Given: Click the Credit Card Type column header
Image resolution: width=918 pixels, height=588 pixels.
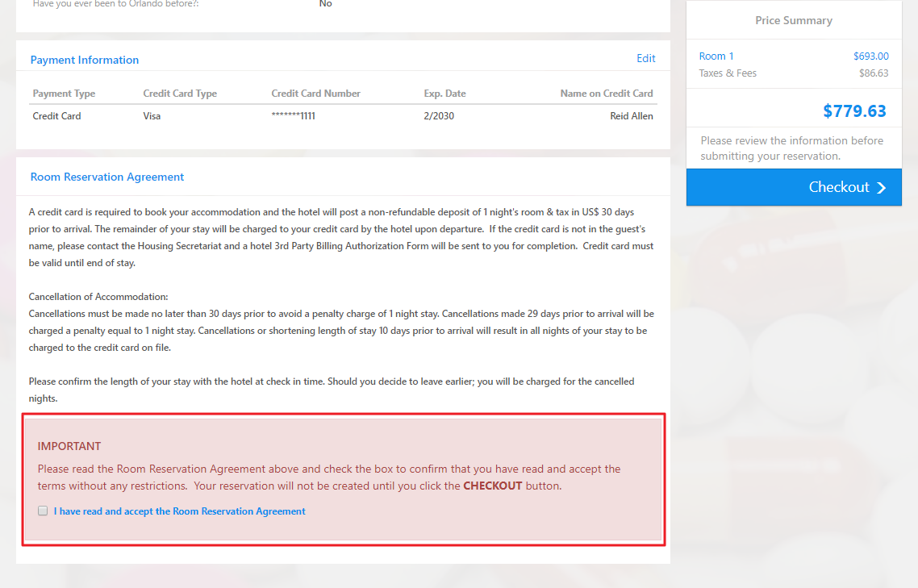Looking at the screenshot, I should [180, 93].
